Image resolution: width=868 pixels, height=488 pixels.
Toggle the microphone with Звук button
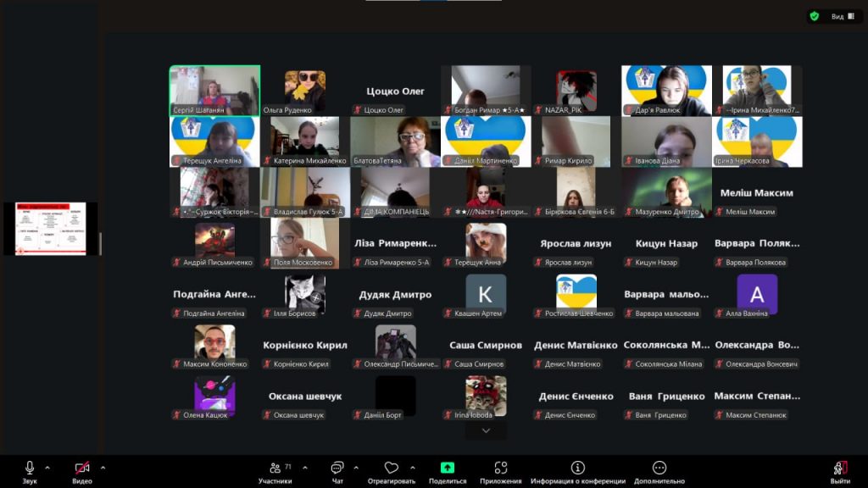tap(30, 471)
